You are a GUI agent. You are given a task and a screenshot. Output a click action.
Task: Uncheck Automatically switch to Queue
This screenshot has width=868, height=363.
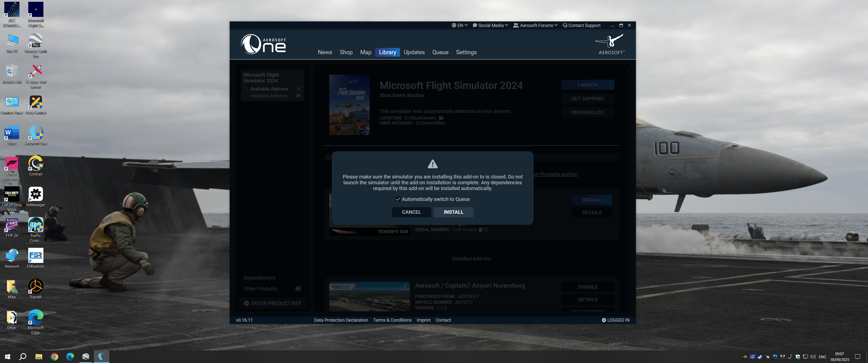pos(398,199)
